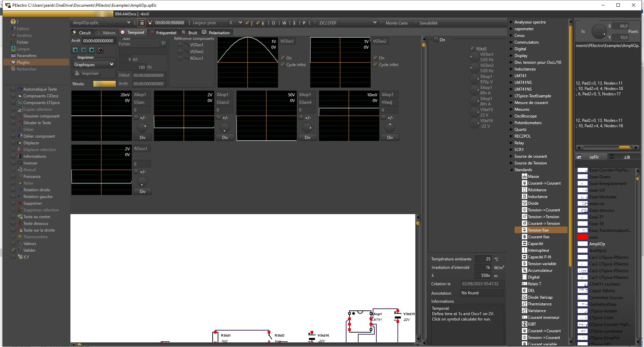This screenshot has height=347, width=644.
Task: Click the Supprimer red X icon
Action: pos(20,203)
